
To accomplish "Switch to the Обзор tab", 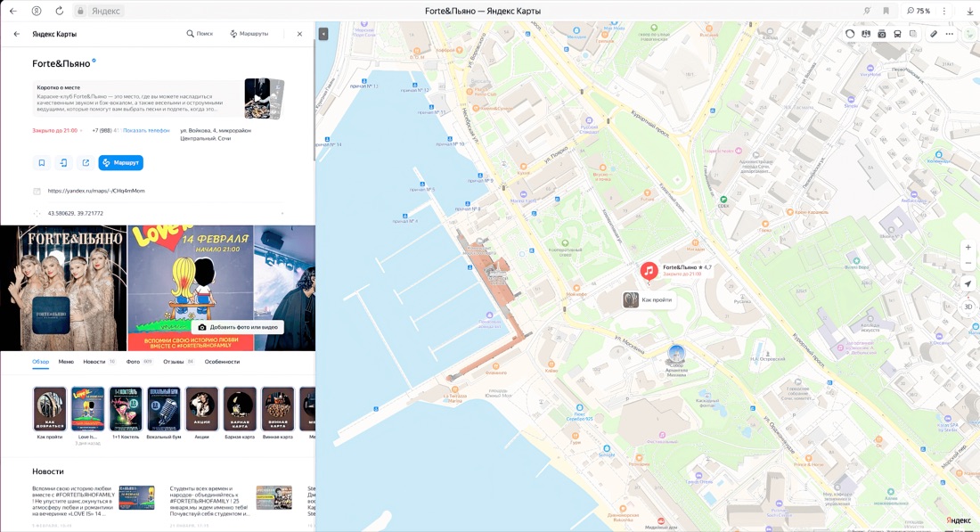I will (x=41, y=362).
